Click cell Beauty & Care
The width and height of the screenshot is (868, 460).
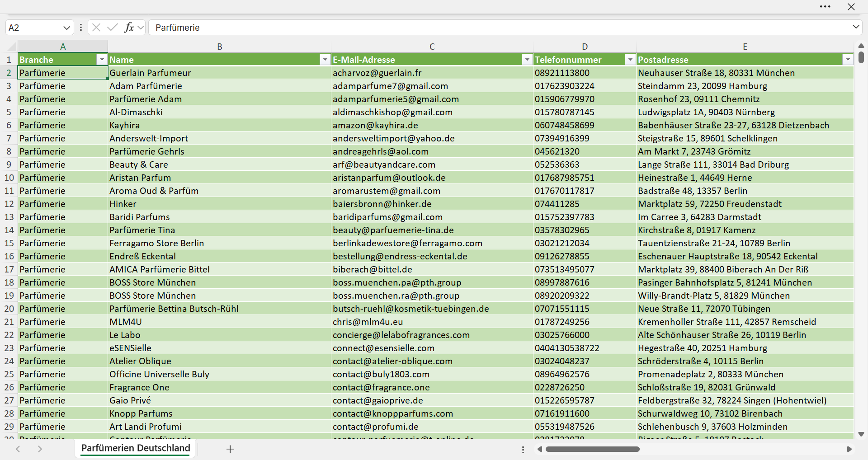click(x=220, y=164)
